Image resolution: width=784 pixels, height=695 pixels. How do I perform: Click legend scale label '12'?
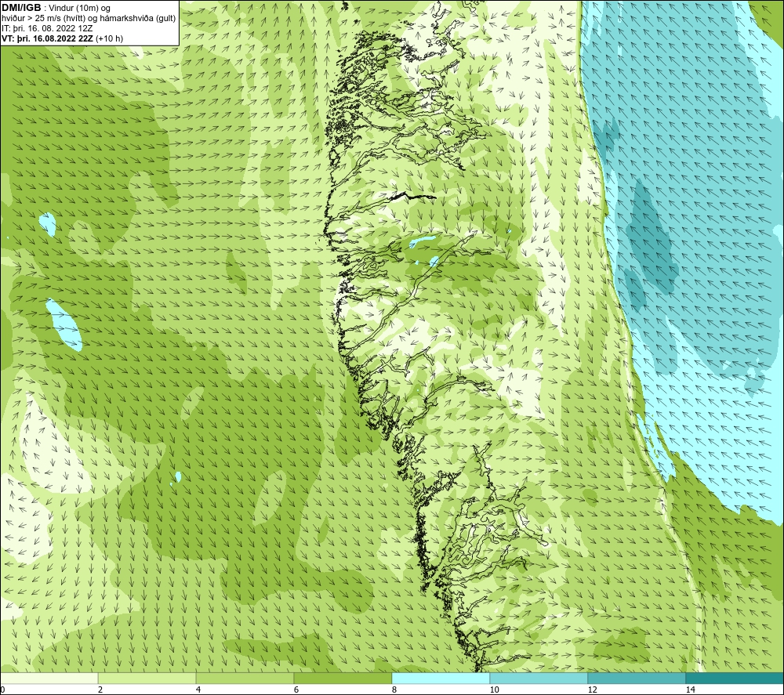[x=593, y=690]
